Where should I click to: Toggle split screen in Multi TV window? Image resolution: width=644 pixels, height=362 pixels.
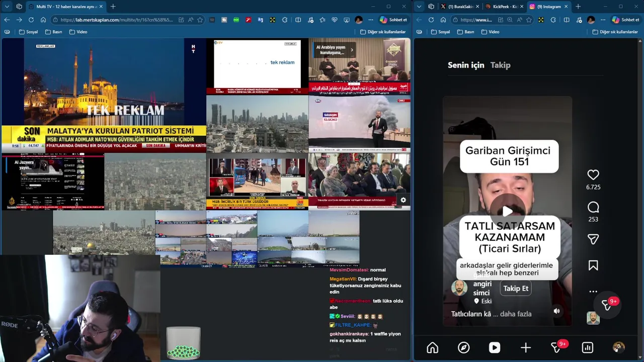[298, 20]
